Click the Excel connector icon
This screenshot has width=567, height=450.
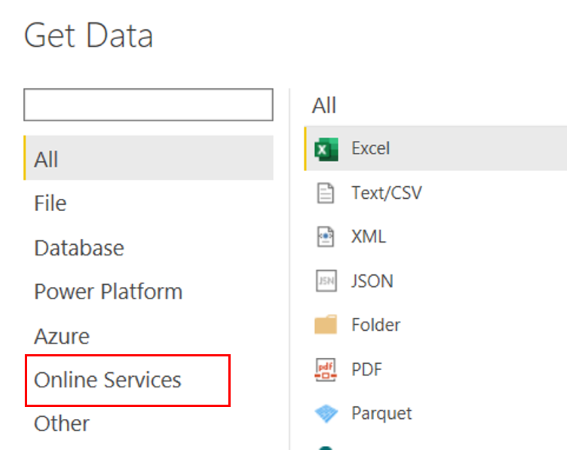[326, 149]
